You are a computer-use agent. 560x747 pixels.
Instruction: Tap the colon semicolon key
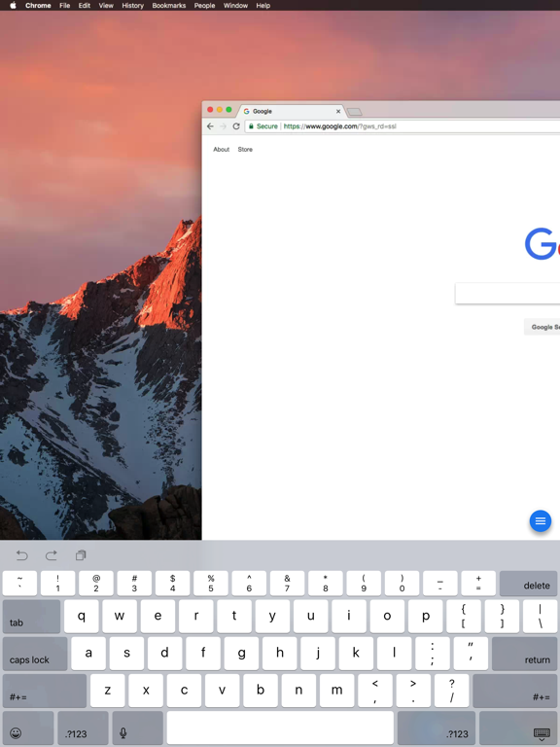click(433, 654)
